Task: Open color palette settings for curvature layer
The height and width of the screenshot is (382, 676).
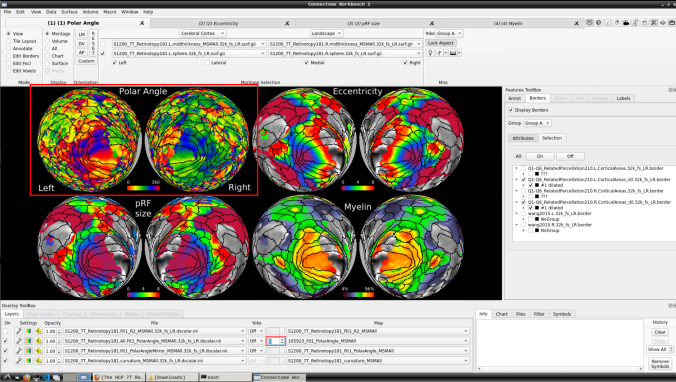Action: [x=28, y=361]
